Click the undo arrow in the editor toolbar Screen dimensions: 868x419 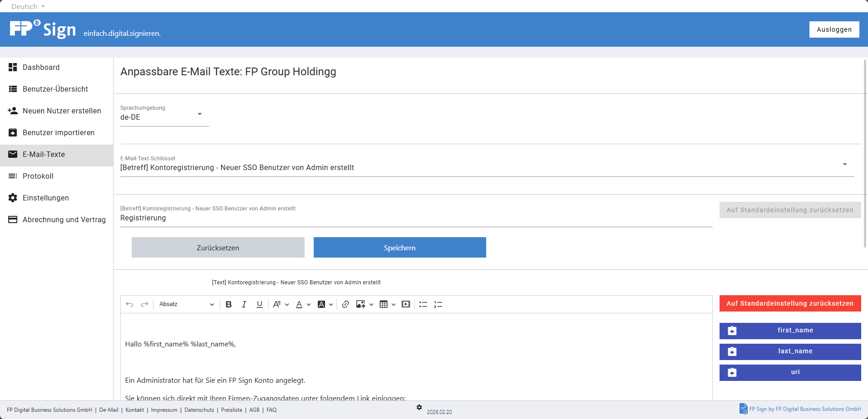(129, 304)
